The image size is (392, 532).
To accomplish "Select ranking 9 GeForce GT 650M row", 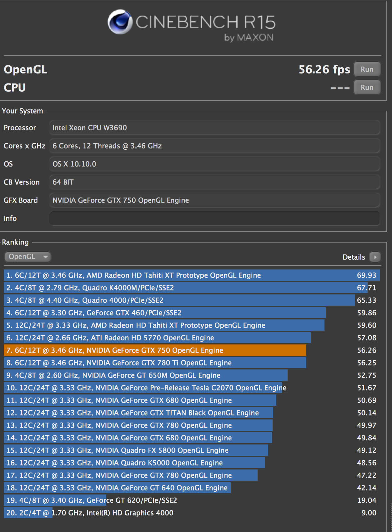I will (192, 375).
